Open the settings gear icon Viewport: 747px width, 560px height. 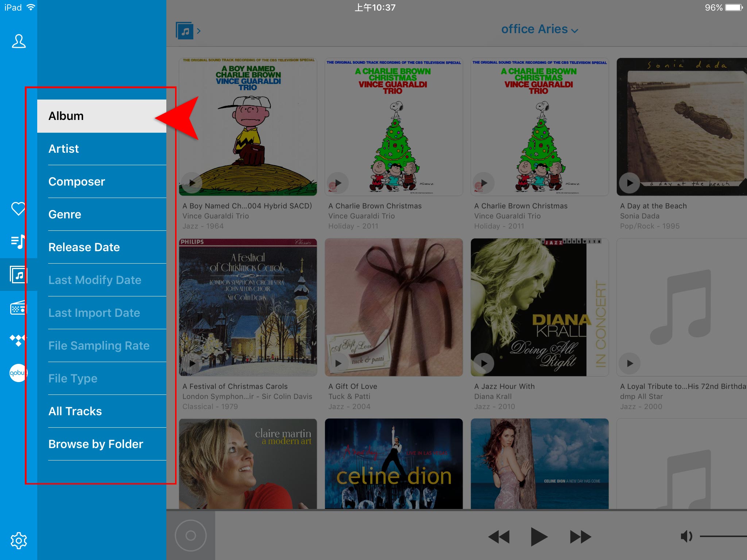pos(19,540)
